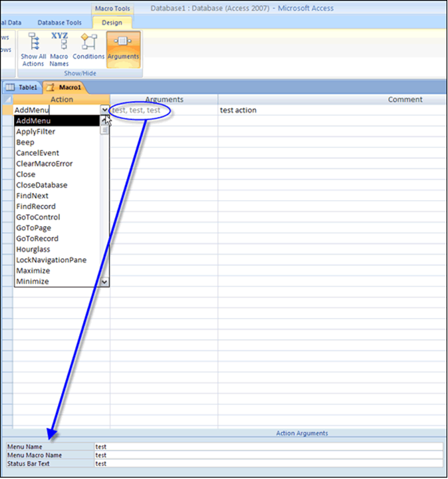
Task: Choose GoToControl from the action list
Action: point(57,217)
